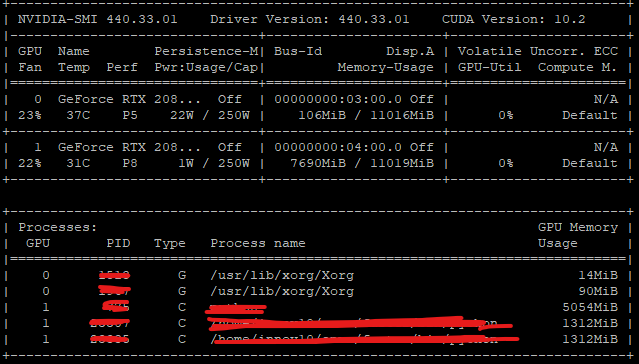
Task: Select the 14MiB memory usage value
Action: 598,276
